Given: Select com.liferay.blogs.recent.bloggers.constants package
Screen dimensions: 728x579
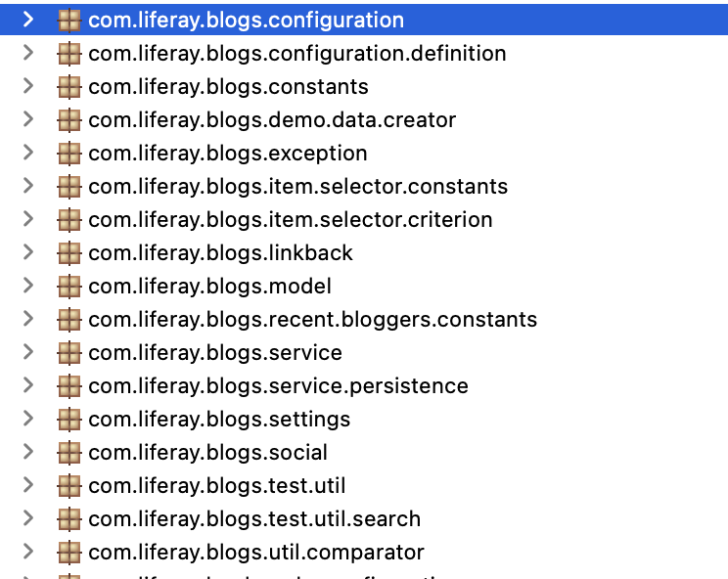Looking at the screenshot, I should click(313, 320).
